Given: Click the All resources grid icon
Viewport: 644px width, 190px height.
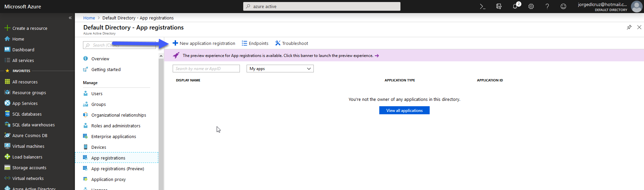Looking at the screenshot, I should pos(7,82).
